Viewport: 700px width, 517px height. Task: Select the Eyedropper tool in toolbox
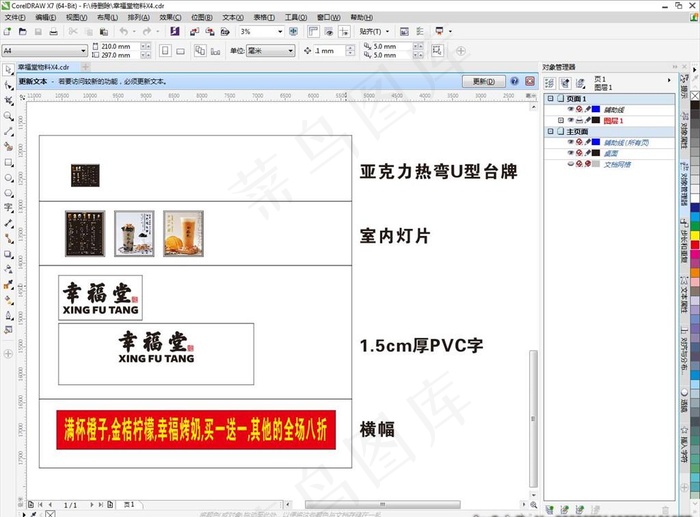8,284
